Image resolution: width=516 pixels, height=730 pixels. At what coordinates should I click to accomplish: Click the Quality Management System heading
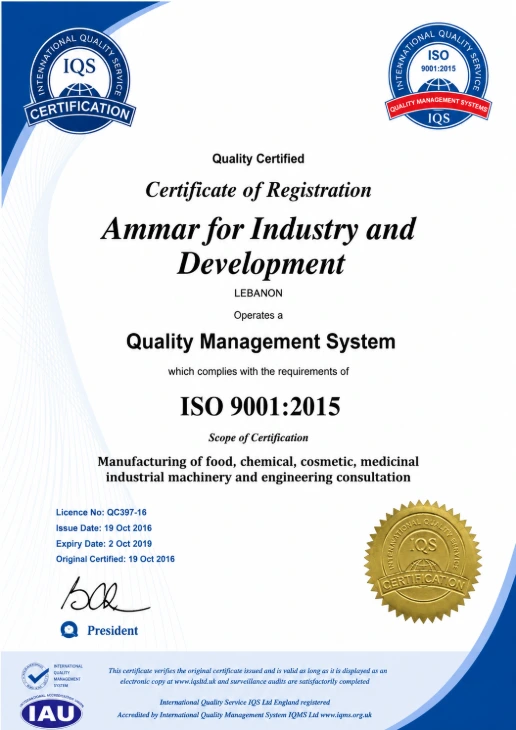261,342
